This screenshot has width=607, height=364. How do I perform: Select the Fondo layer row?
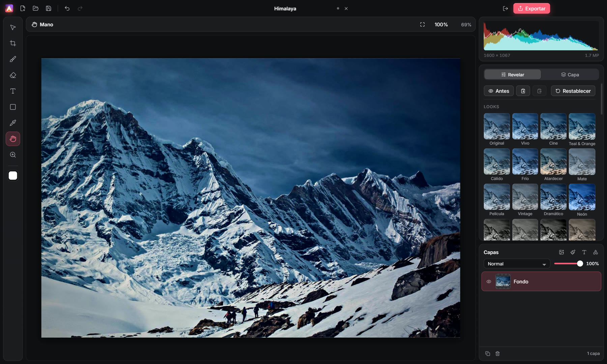coord(541,281)
